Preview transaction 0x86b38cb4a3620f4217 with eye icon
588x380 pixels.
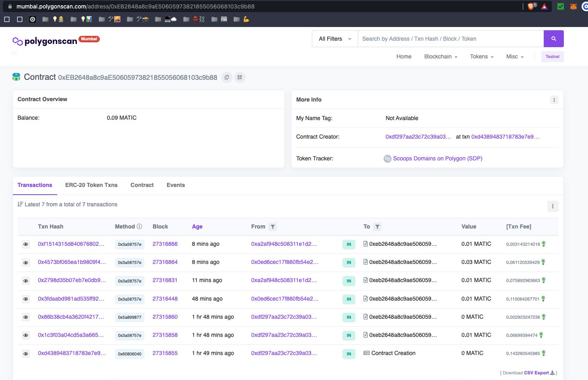pyautogui.click(x=26, y=317)
